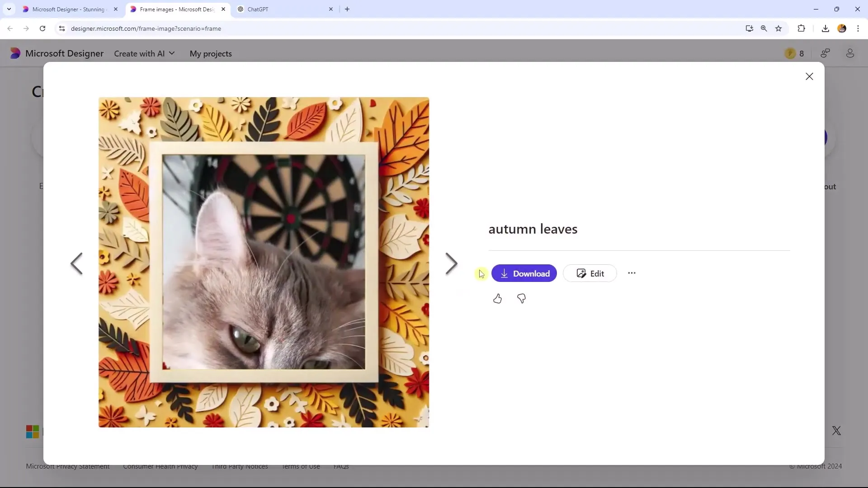868x488 pixels.
Task: Click the more options ellipsis icon
Action: click(632, 273)
